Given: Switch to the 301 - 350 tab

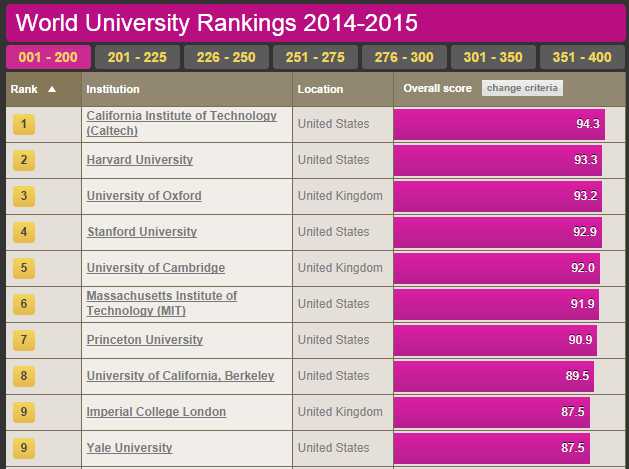Looking at the screenshot, I should coord(493,57).
